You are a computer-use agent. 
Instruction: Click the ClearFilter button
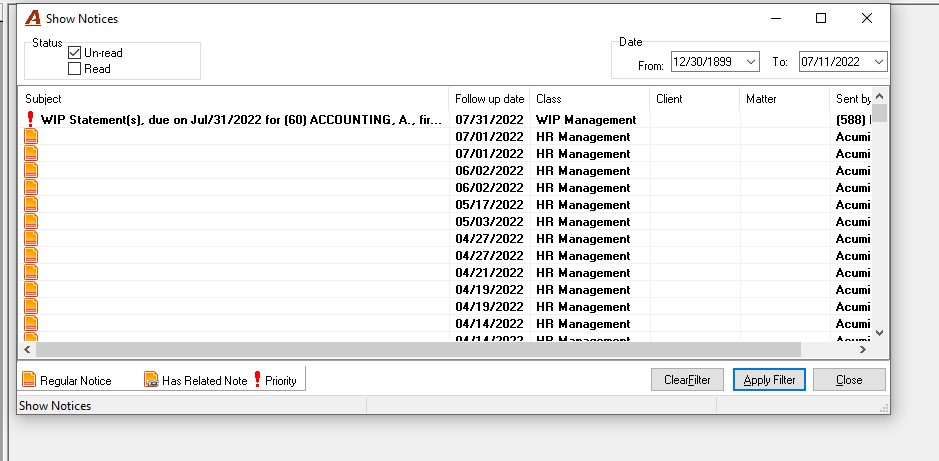pos(687,380)
